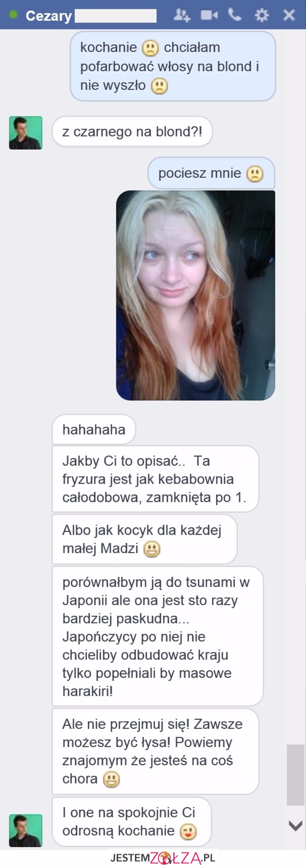This screenshot has height=868, width=306.
Task: Visit the JESTEMZOŁZA.PL watermark link
Action: pos(163,858)
